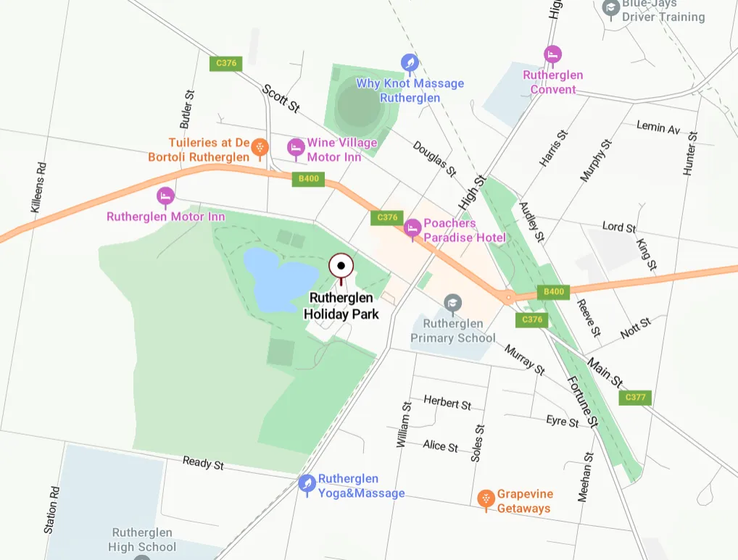
Task: Open the Poachers Paradise Hotel text label
Action: pyautogui.click(x=465, y=230)
